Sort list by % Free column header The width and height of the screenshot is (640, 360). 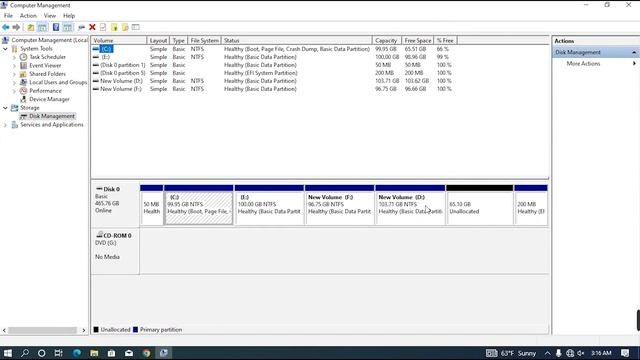click(x=445, y=40)
